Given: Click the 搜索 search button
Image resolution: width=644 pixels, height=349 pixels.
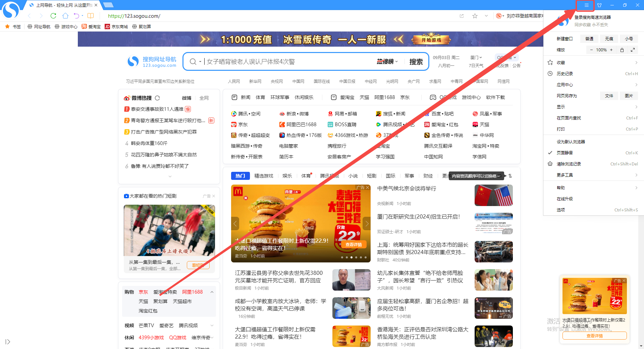Looking at the screenshot, I should tap(416, 61).
